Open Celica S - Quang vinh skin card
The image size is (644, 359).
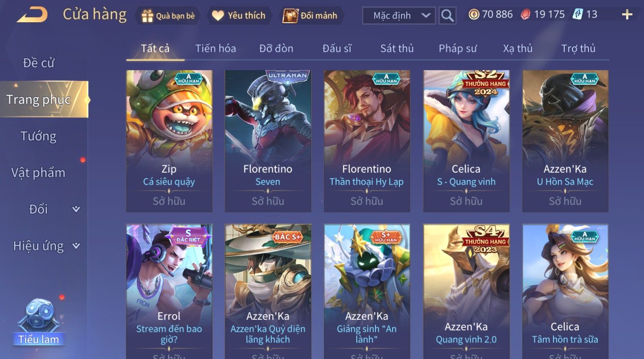pos(466,141)
